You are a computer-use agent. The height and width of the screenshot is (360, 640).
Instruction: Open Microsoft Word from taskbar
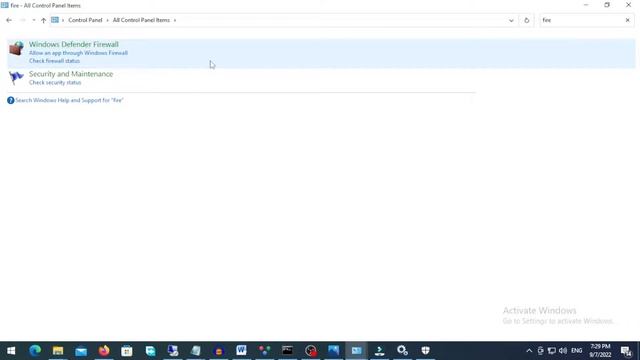click(x=241, y=351)
